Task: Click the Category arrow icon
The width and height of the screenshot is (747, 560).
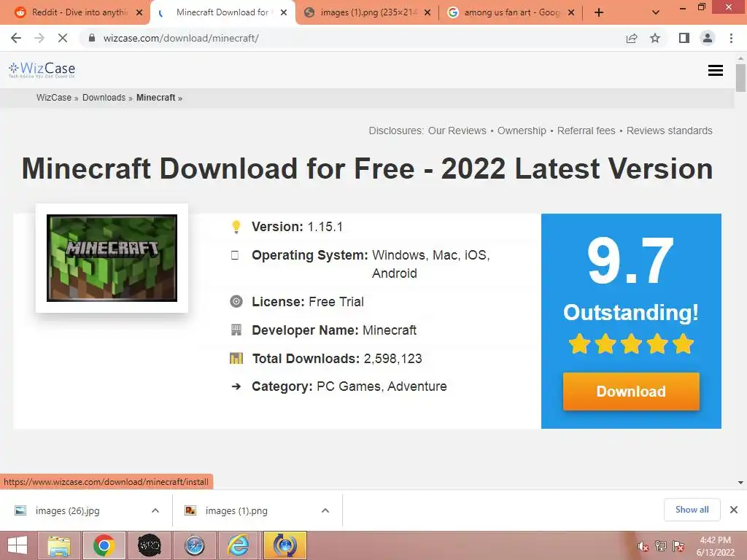Action: [236, 386]
